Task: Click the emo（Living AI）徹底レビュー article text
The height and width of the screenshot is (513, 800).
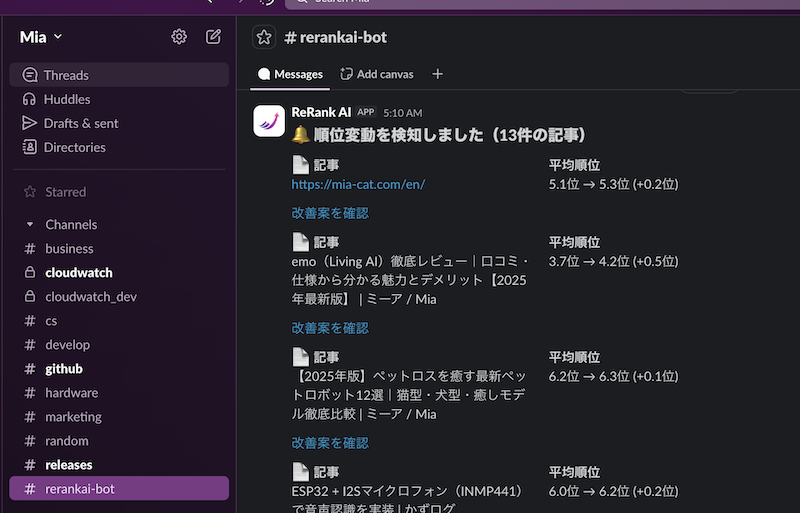Action: pos(410,280)
